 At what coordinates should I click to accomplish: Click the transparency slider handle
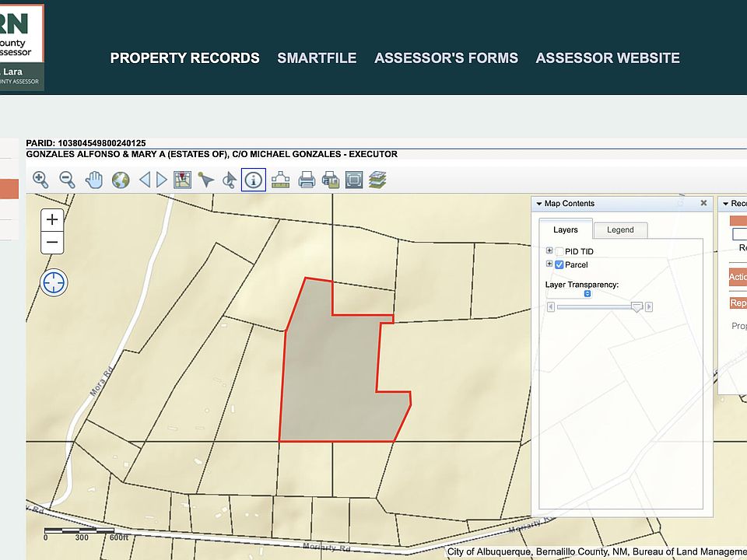tap(637, 307)
